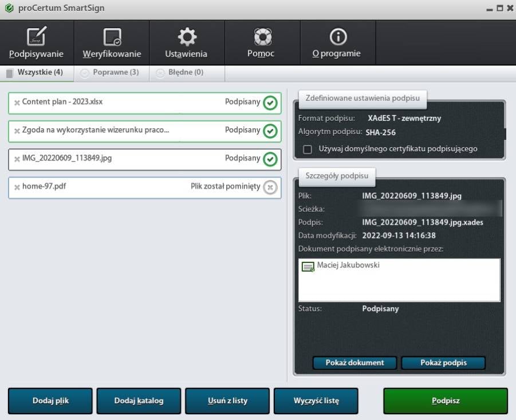Remove home-97.pdf using its x icon
The image size is (516, 420).
(x=17, y=187)
